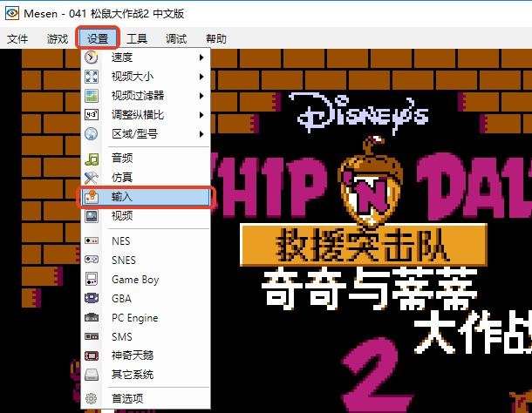Select 速度 menu entry
This screenshot has width=532, height=413.
(x=146, y=58)
